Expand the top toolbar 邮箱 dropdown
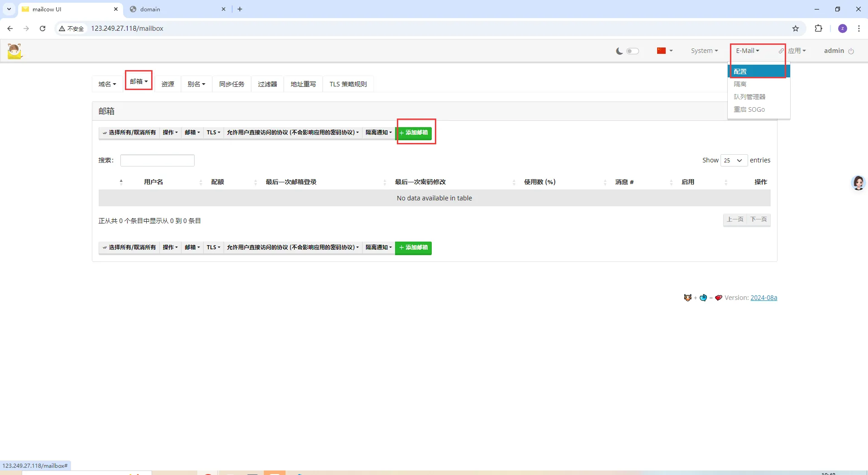This screenshot has height=475, width=868. [192, 133]
